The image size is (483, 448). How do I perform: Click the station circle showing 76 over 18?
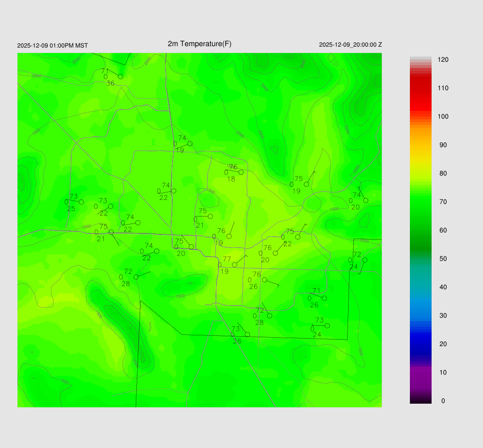pos(241,172)
